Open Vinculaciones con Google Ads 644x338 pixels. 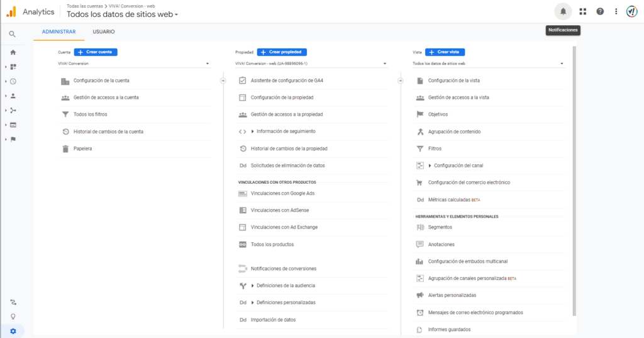coord(282,193)
